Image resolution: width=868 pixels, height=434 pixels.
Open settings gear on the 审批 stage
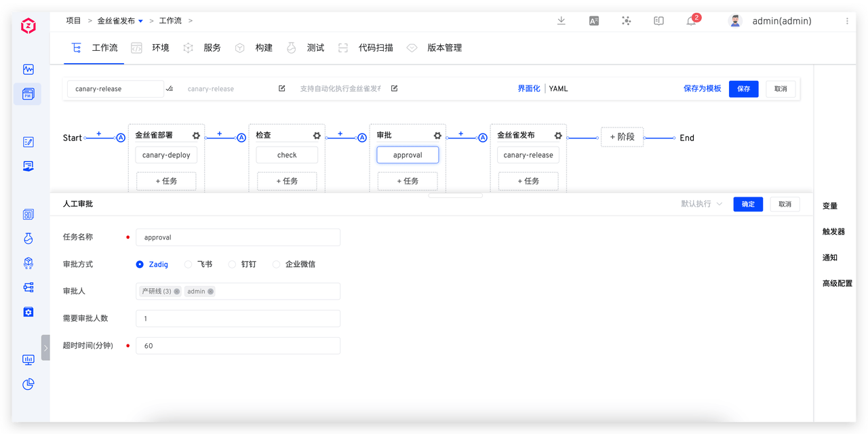pyautogui.click(x=437, y=135)
